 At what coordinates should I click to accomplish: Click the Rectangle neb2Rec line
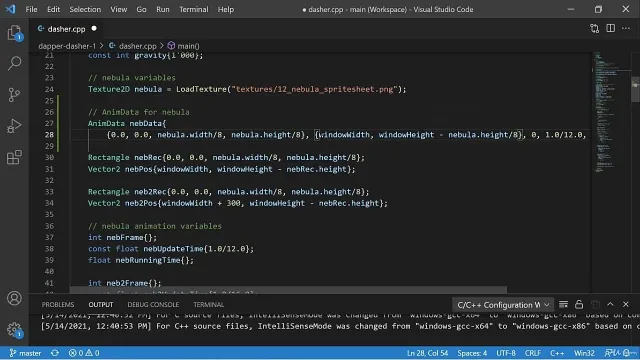click(228, 191)
